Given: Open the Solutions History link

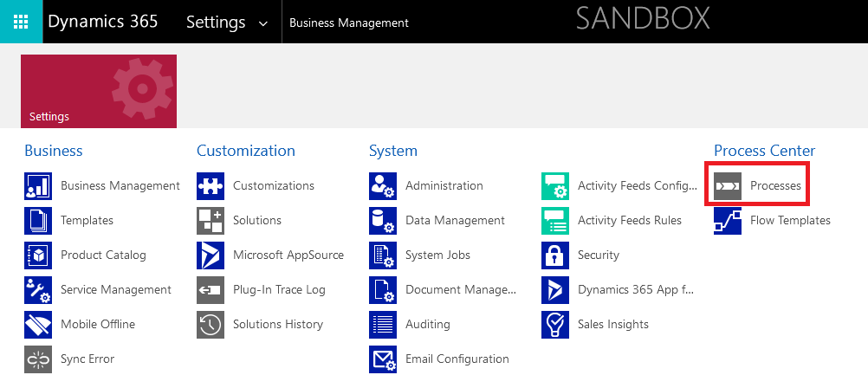Looking at the screenshot, I should tap(278, 325).
